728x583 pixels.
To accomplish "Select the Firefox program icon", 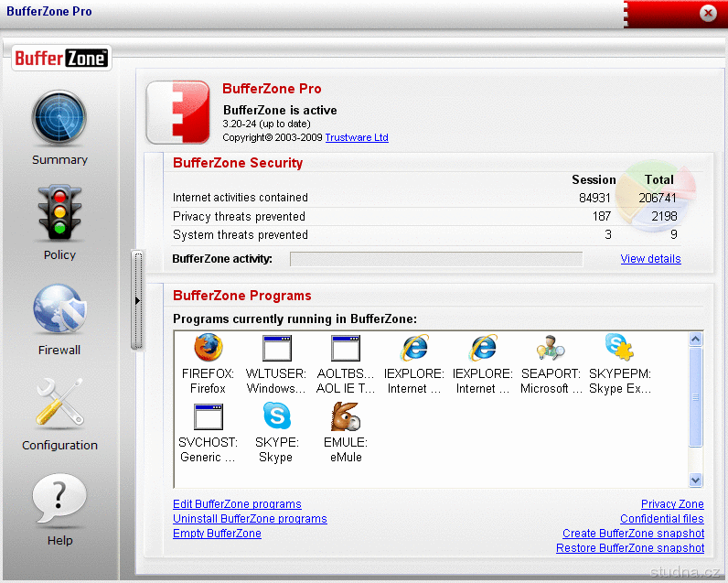I will pos(209,349).
